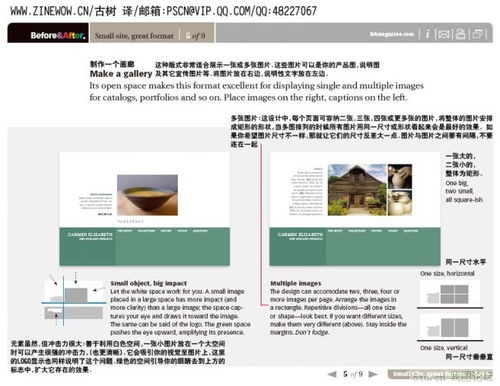Click the overlapping windows icon in header
Image resolution: width=500 pixels, height=386 pixels.
(x=478, y=34)
